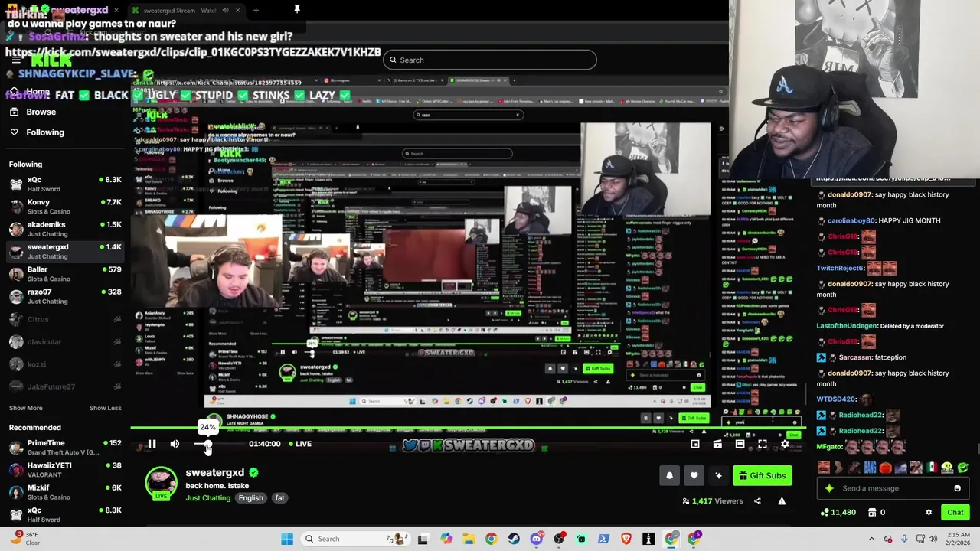Open sweatergxd channel name link
Screen dimensions: 980x551
point(214,473)
